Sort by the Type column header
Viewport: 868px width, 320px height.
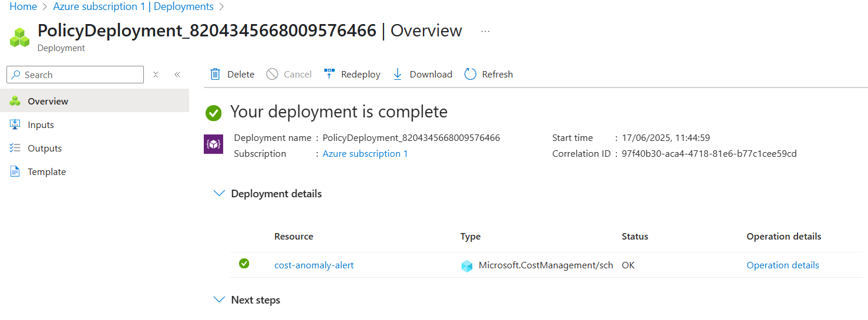470,236
